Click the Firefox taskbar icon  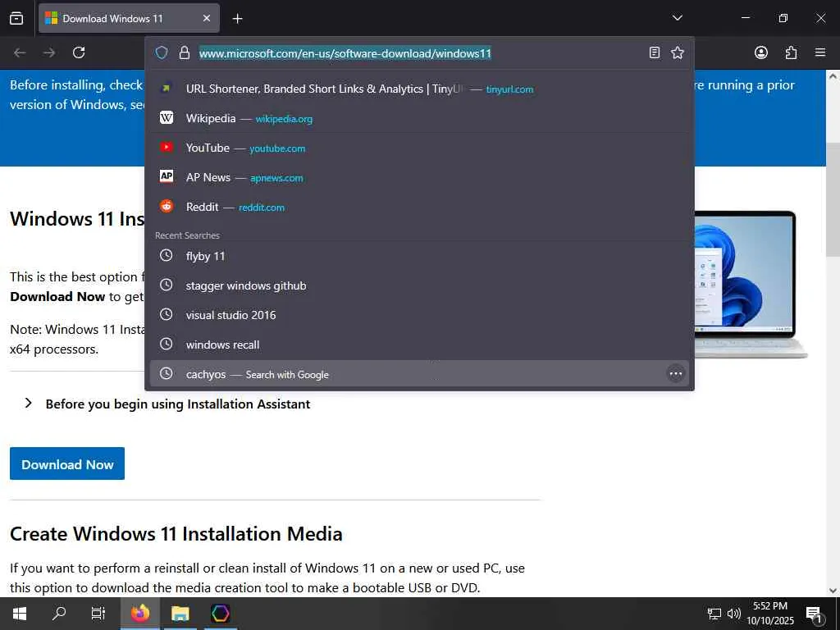coord(139,614)
